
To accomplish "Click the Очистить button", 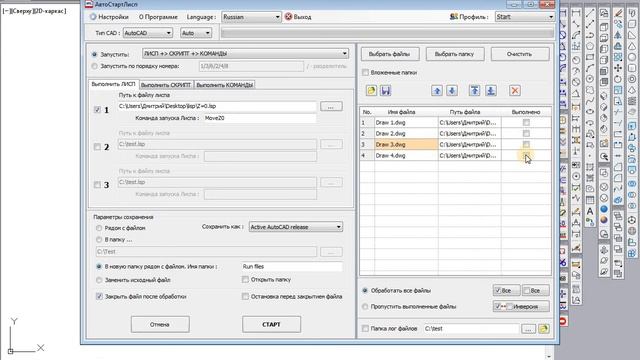I will tap(519, 54).
